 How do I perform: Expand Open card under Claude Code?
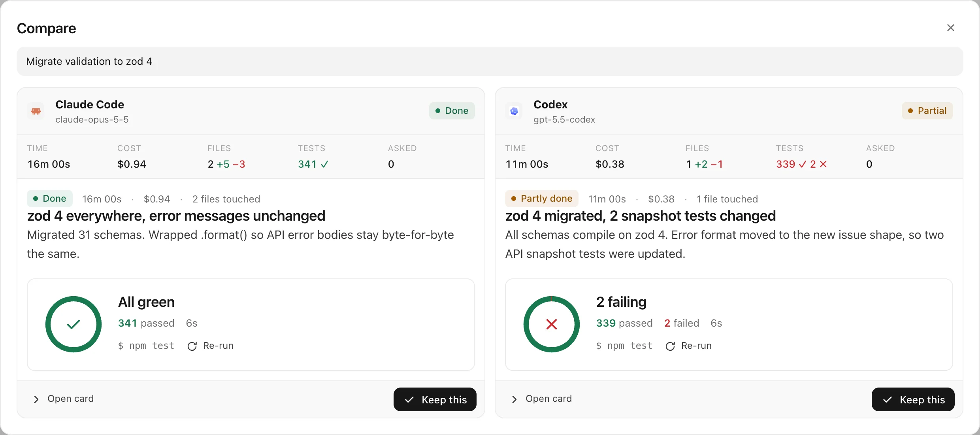tap(64, 399)
